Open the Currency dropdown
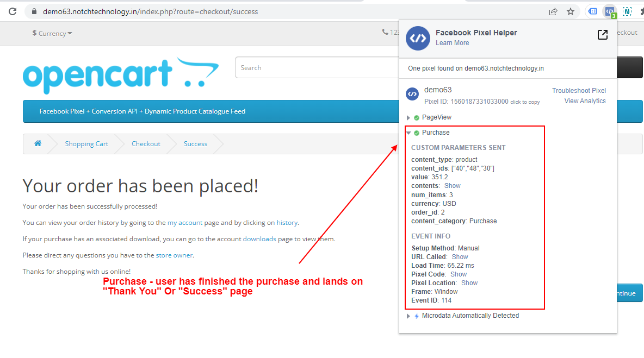Viewport: 644px width, 358px height. pos(52,33)
